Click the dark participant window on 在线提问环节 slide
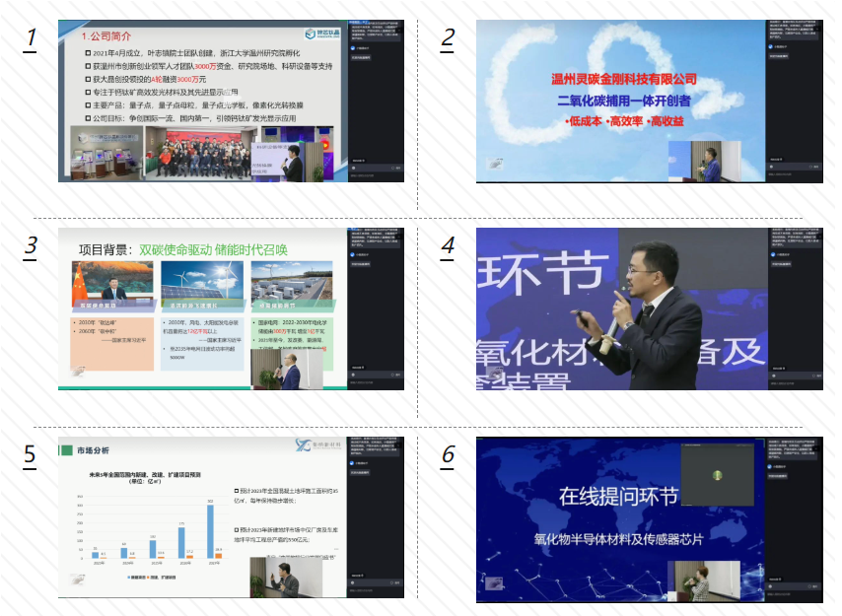Image resolution: width=842 pixels, height=616 pixels. [717, 474]
